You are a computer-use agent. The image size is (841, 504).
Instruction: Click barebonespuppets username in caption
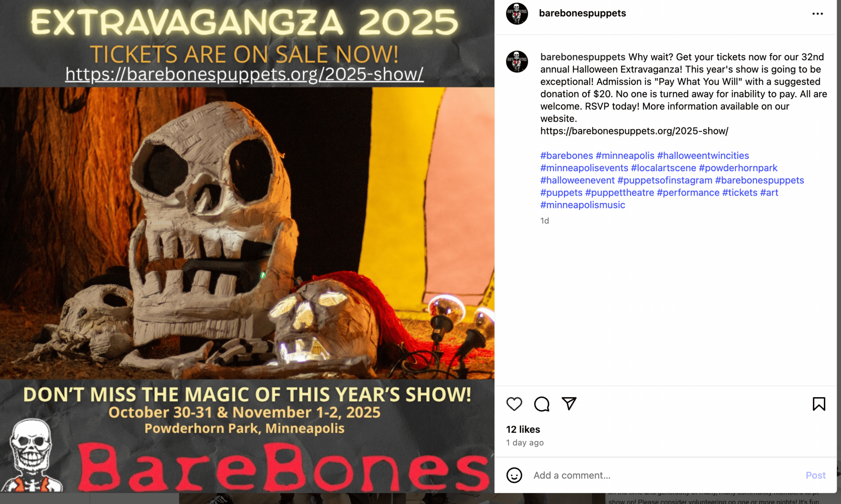(583, 57)
